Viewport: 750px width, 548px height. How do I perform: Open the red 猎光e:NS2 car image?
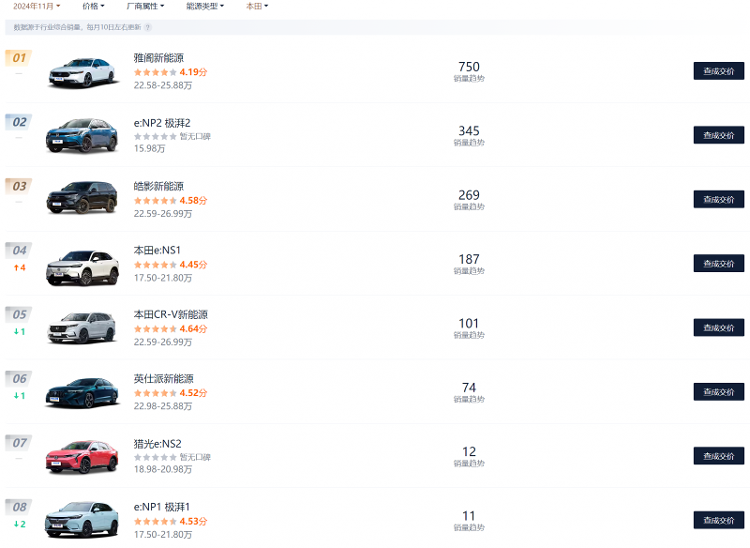point(82,457)
